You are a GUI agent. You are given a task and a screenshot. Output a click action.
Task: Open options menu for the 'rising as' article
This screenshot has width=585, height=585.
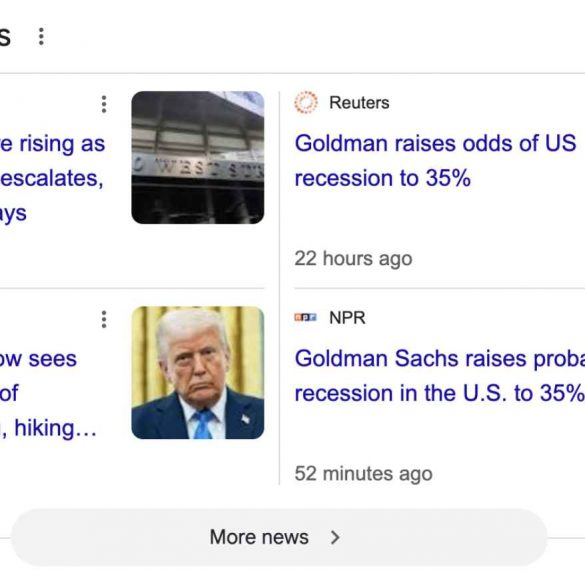(104, 104)
